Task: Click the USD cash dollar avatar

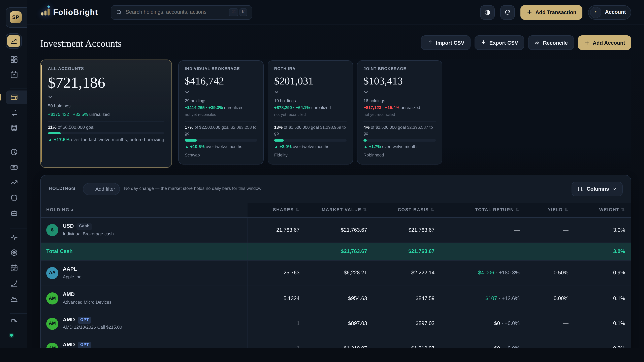Action: pyautogui.click(x=52, y=230)
